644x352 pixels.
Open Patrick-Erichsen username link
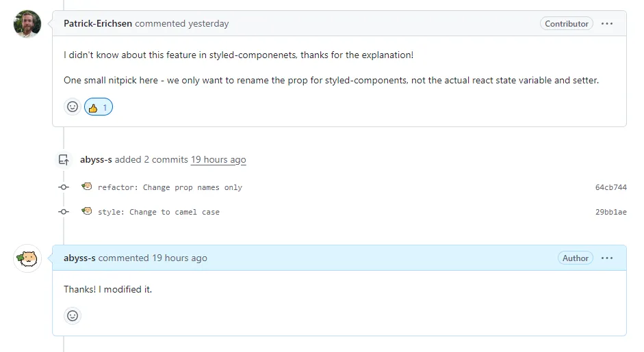pyautogui.click(x=98, y=24)
